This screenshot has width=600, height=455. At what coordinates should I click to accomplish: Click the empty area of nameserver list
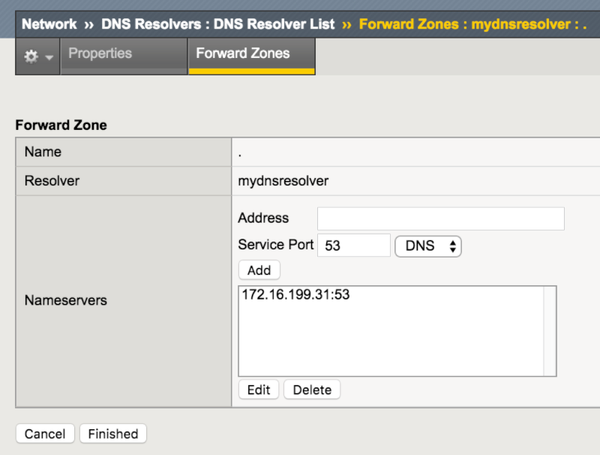click(390, 345)
